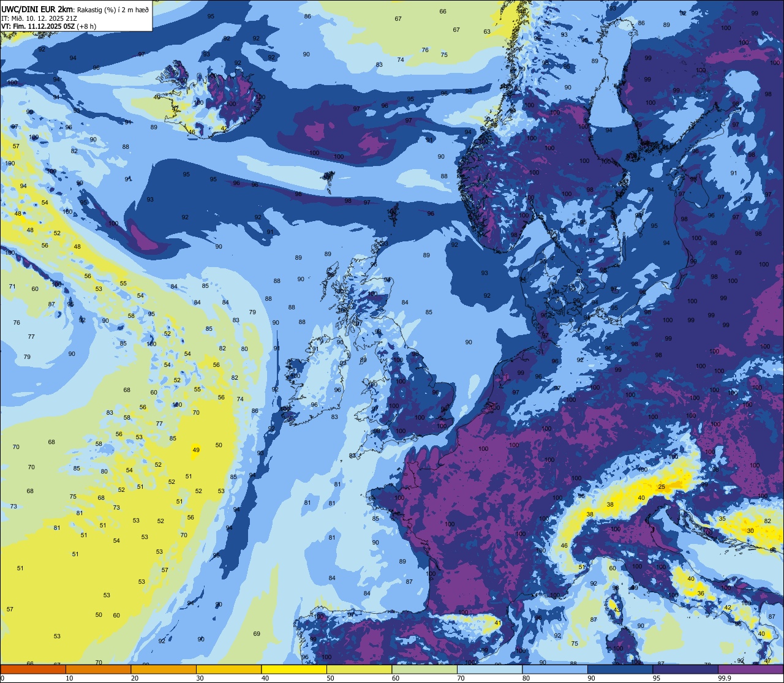Click the dark orange legend swatch below 10
Viewport: 784px width, 683px height.
coord(33,669)
